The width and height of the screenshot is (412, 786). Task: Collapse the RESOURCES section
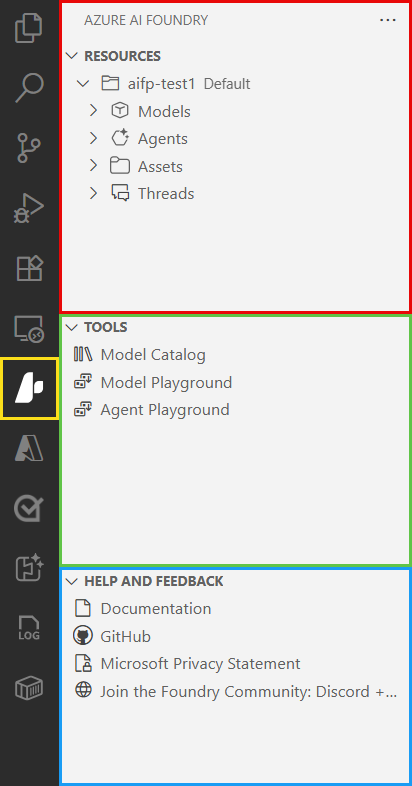pos(113,56)
